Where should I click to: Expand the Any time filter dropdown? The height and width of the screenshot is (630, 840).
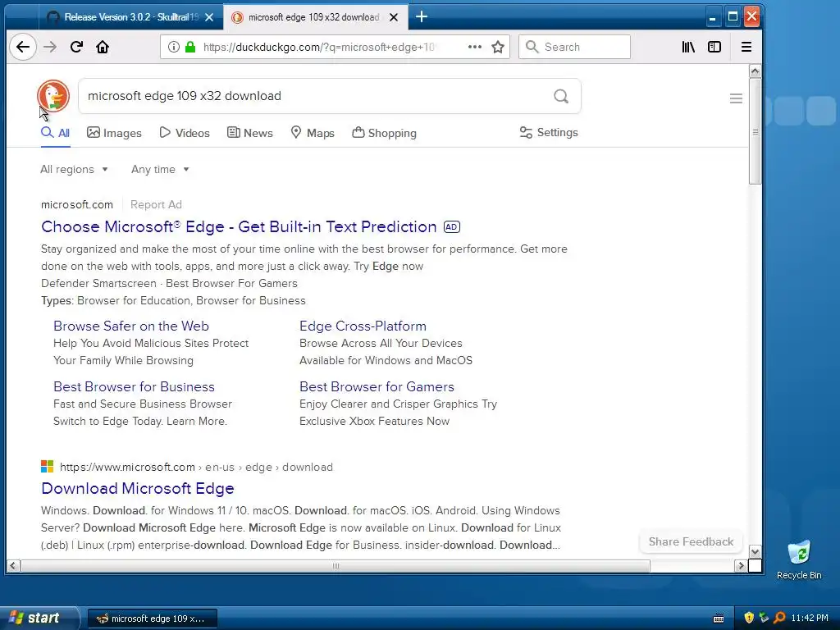160,169
